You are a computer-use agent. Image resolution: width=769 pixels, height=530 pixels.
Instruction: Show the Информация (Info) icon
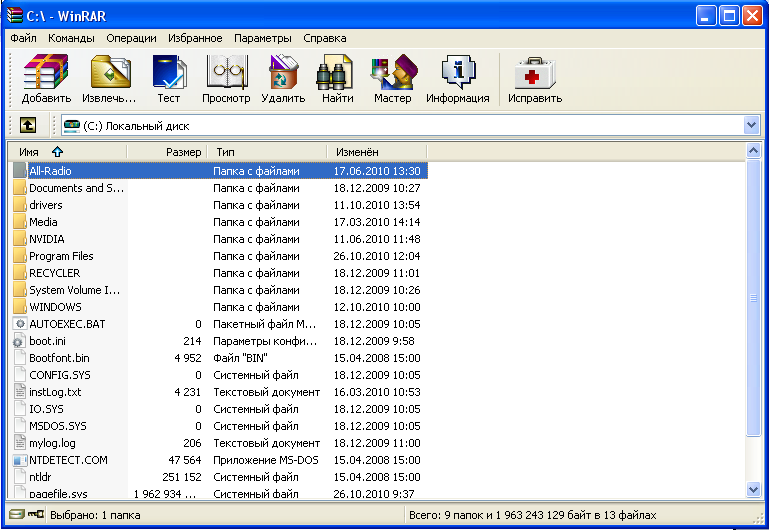[459, 72]
